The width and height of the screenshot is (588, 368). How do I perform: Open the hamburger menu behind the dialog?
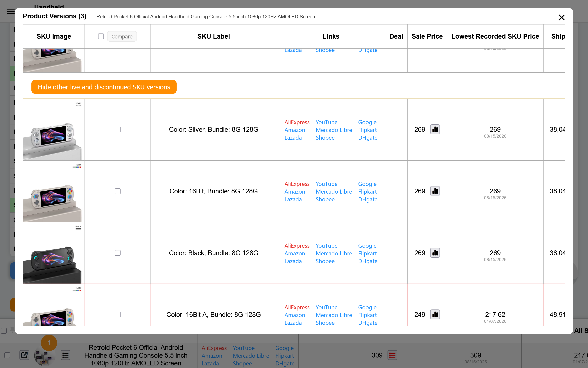pos(11,11)
